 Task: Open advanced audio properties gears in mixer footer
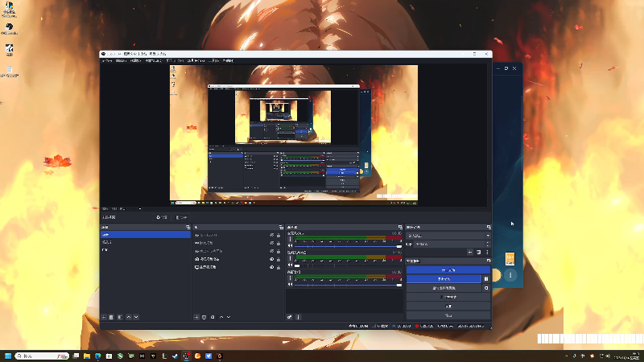click(290, 317)
